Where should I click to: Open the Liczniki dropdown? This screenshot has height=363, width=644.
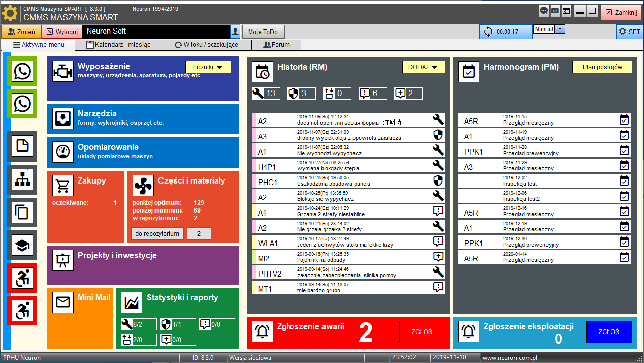[208, 67]
